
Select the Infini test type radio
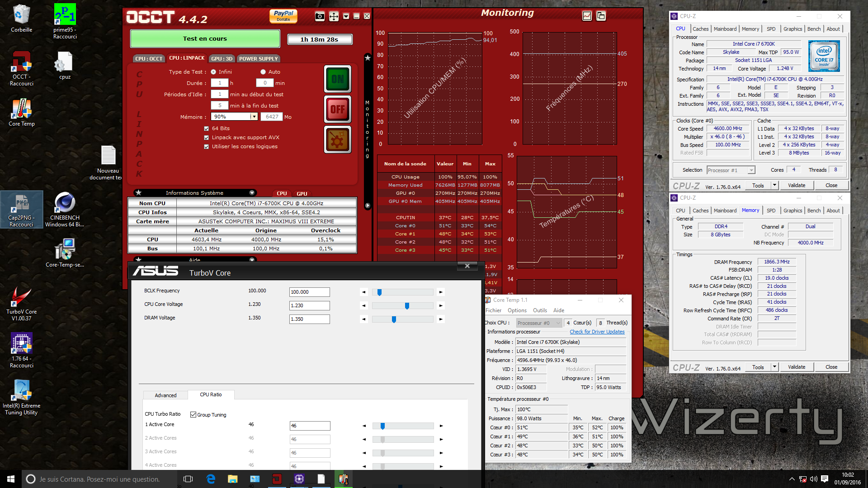coord(213,72)
